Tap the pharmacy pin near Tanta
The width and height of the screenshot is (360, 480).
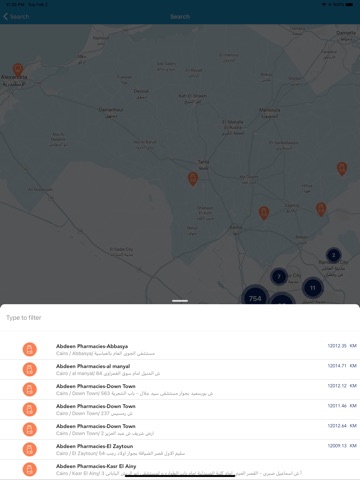[193, 179]
